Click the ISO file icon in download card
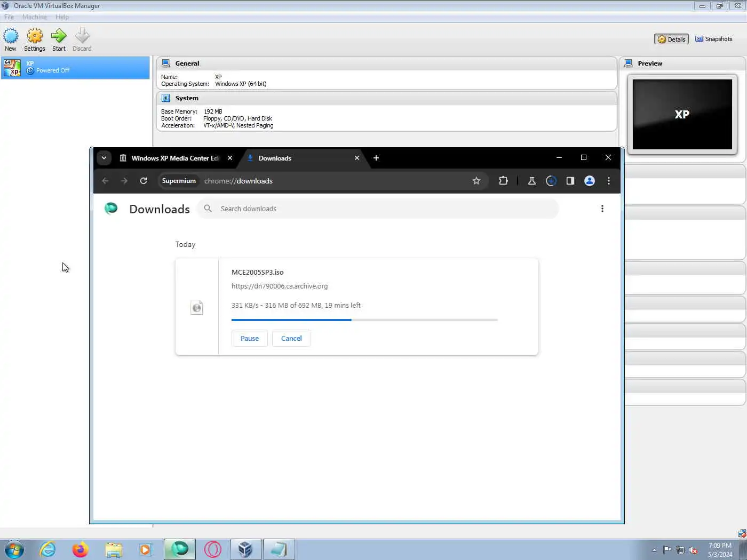 click(x=197, y=307)
